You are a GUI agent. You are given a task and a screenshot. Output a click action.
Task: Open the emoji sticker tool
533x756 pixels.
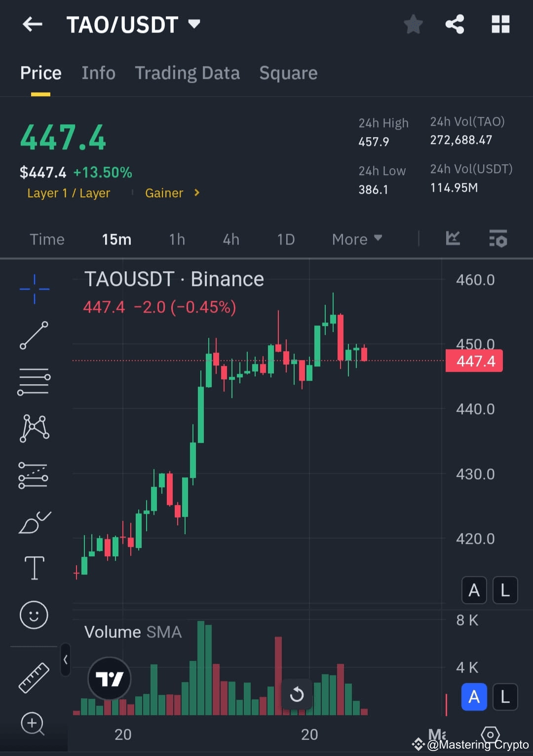35,615
